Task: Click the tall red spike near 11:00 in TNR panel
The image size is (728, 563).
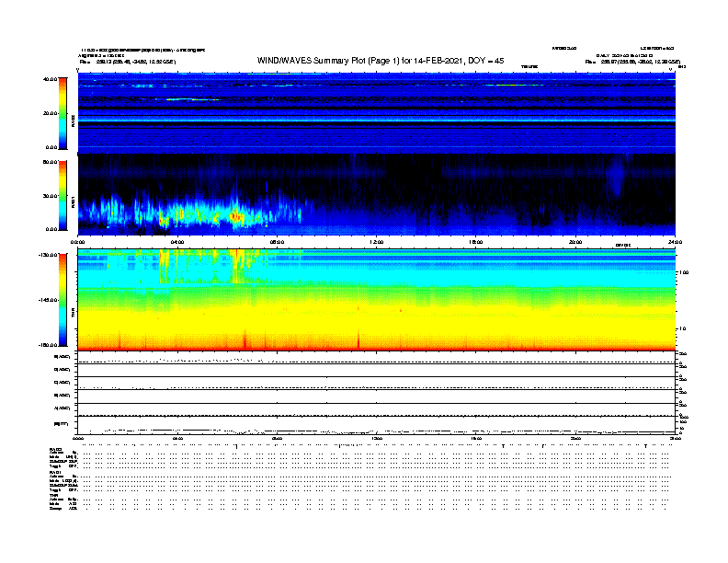Action: click(358, 339)
